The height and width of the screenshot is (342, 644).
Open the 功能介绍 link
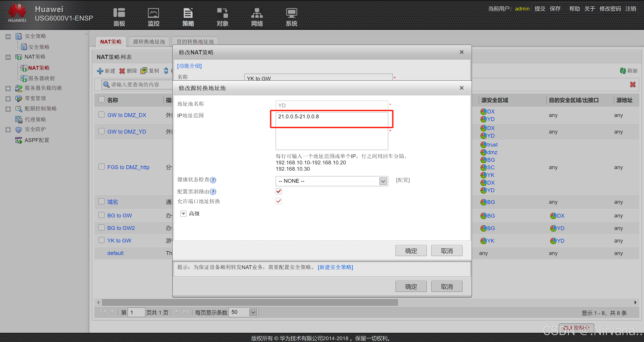click(189, 66)
